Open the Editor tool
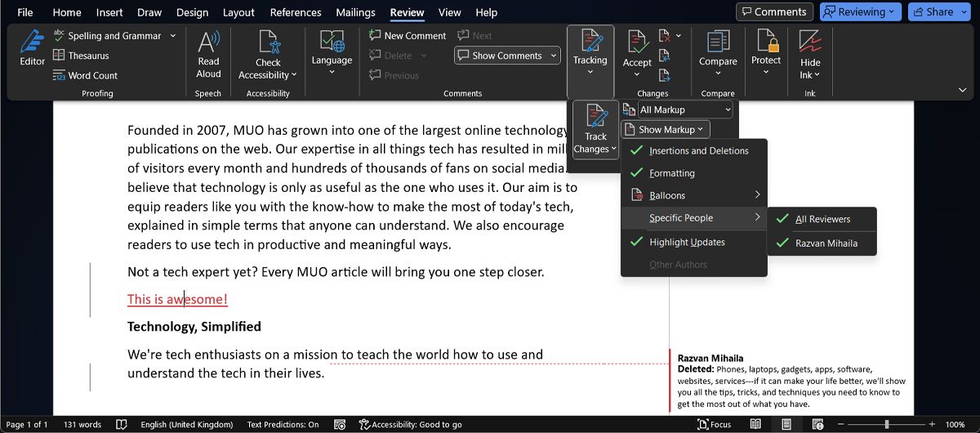Viewport: 980px width, 433px height. point(33,48)
